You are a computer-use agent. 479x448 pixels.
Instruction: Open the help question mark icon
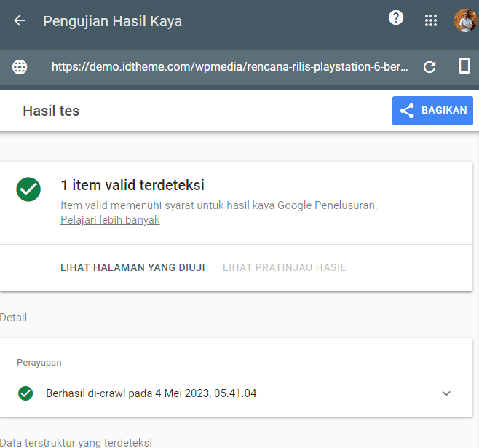coord(396,18)
